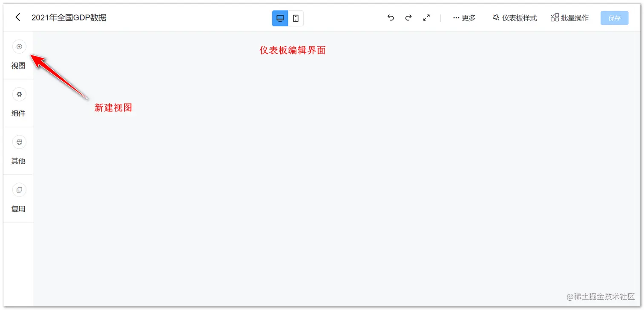Viewport: 644px width, 310px height.
Task: Open the 更多 menu
Action: pos(464,18)
